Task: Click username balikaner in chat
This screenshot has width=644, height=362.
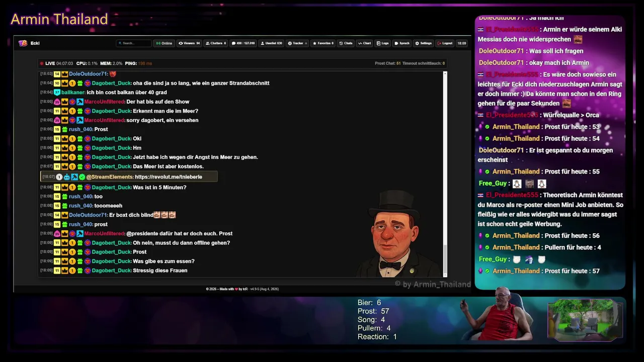Action: 73,93
